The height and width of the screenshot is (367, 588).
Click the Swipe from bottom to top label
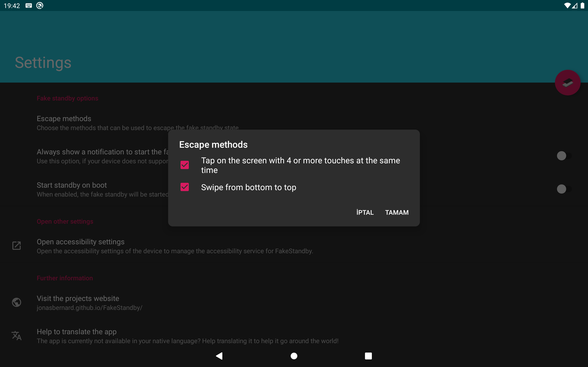click(248, 187)
